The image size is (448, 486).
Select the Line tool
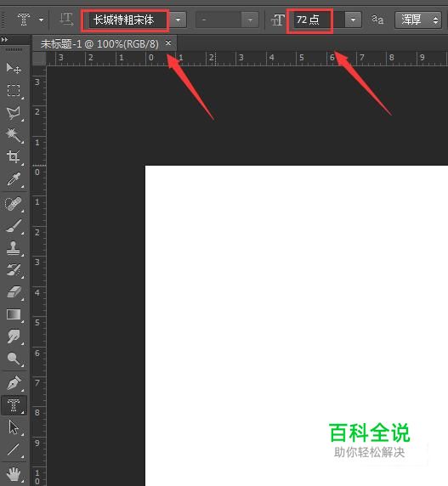[x=14, y=449]
